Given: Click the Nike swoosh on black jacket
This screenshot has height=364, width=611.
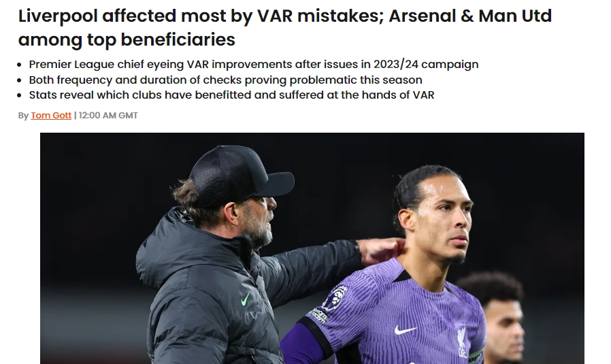Looking at the screenshot, I should (x=245, y=299).
